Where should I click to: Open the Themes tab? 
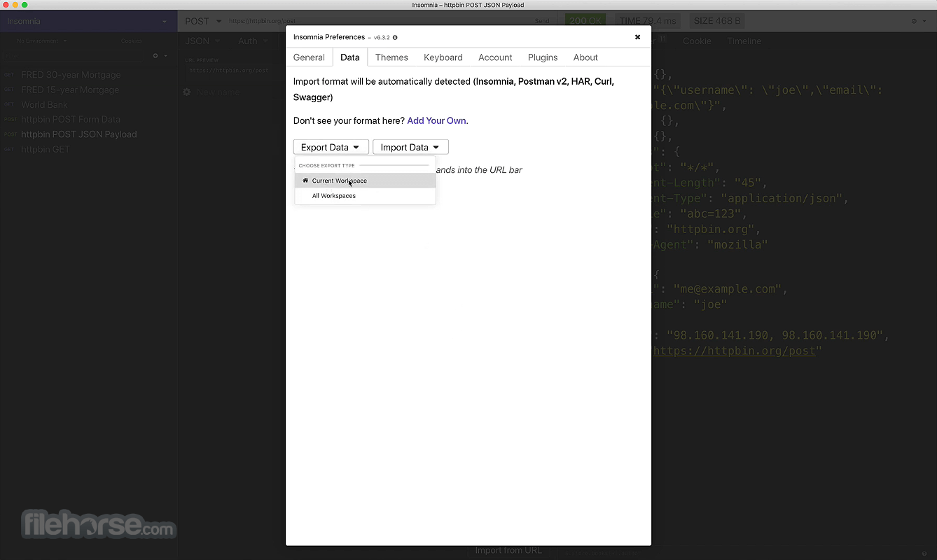coord(391,57)
